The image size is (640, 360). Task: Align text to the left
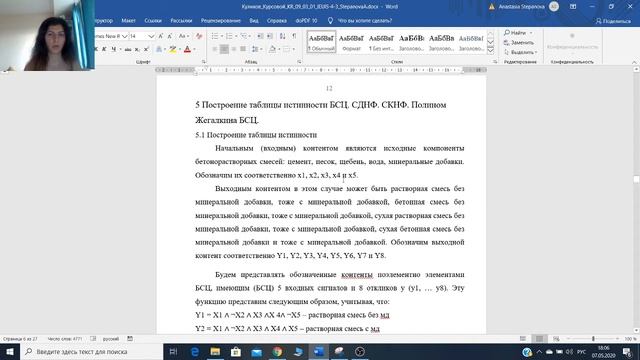[215, 49]
